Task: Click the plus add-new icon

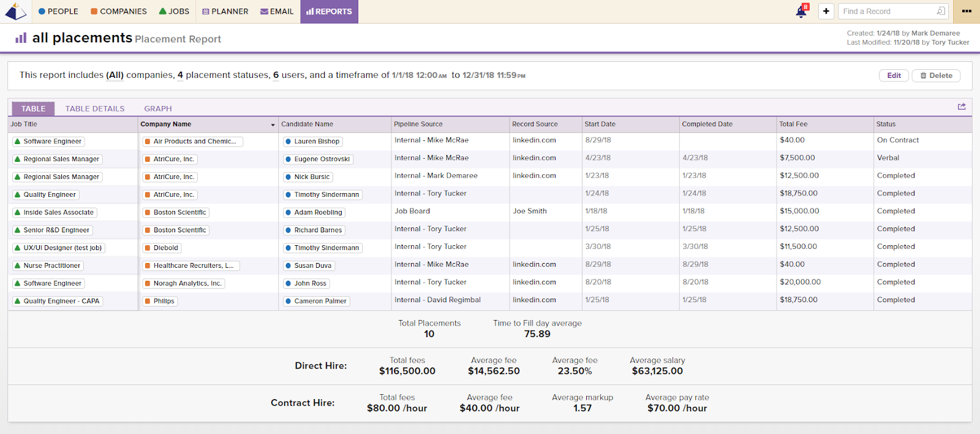Action: [826, 11]
